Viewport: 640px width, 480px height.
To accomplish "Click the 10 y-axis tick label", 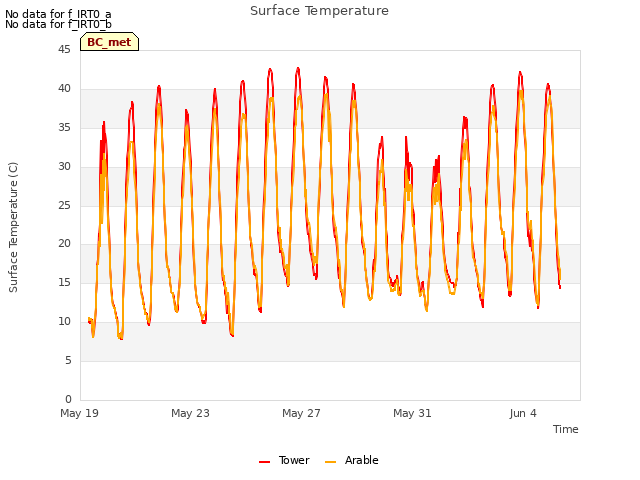I will pyautogui.click(x=64, y=322).
